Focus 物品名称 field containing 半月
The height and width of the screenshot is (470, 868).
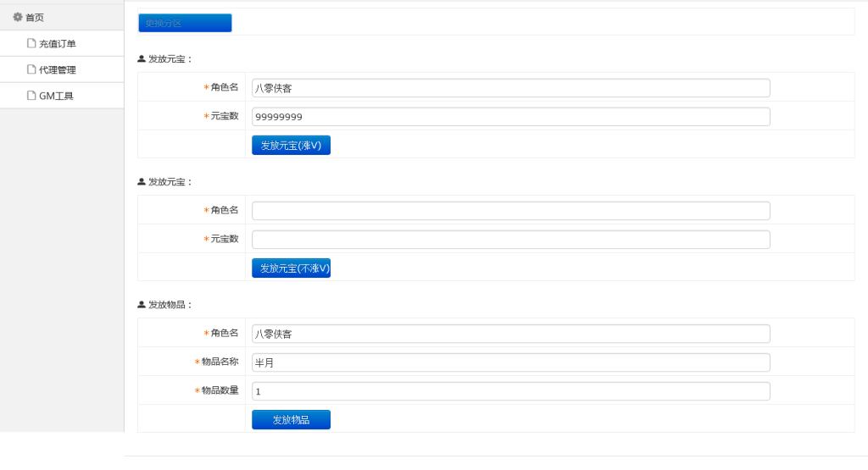pos(510,362)
